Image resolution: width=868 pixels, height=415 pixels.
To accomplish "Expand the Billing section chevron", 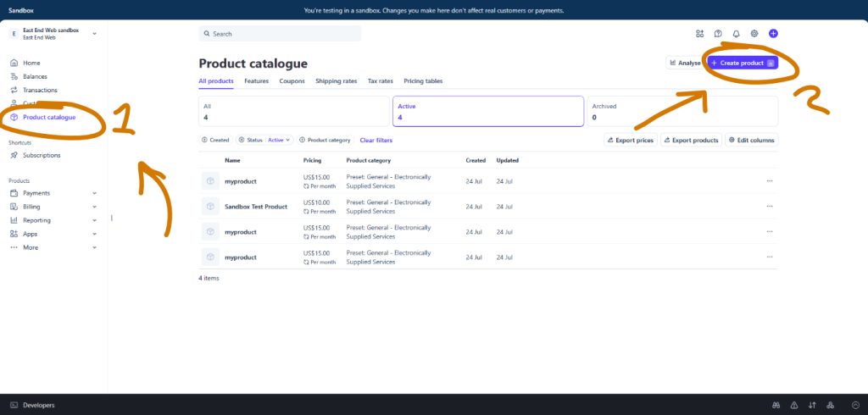I will coord(94,207).
